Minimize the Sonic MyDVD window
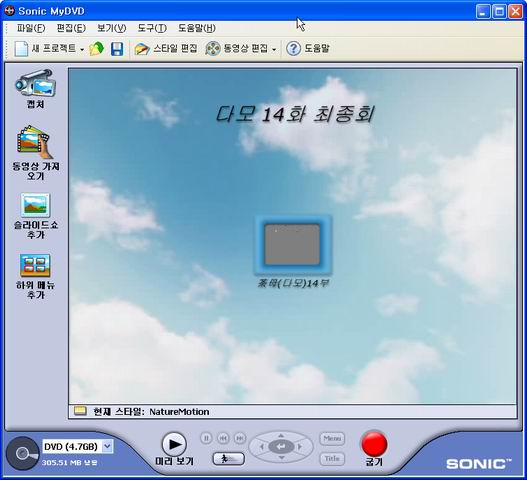Image resolution: width=527 pixels, height=480 pixels. pyautogui.click(x=483, y=12)
